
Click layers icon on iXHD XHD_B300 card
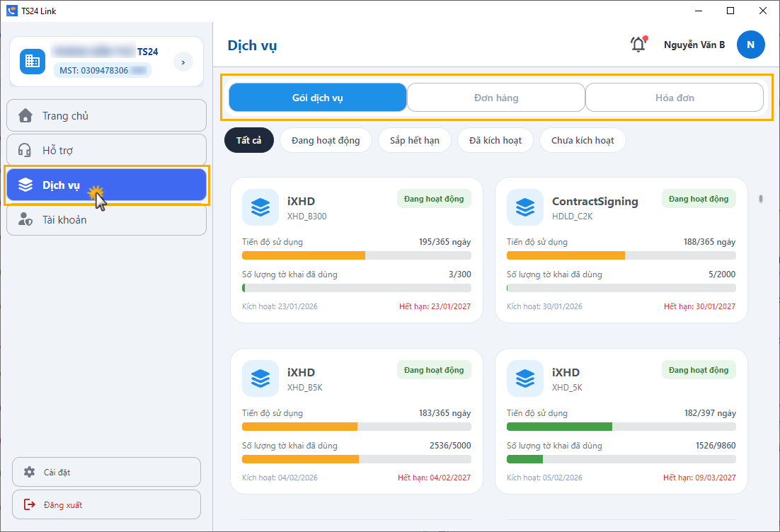[x=260, y=207]
